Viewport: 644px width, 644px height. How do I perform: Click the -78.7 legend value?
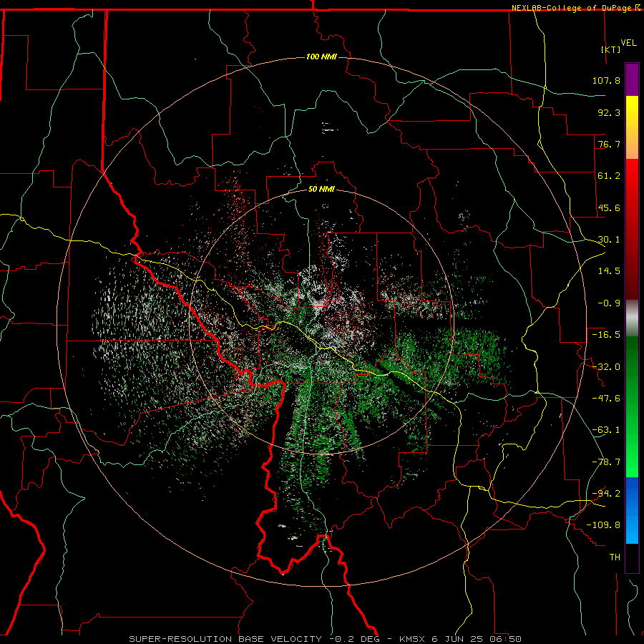tap(606, 462)
